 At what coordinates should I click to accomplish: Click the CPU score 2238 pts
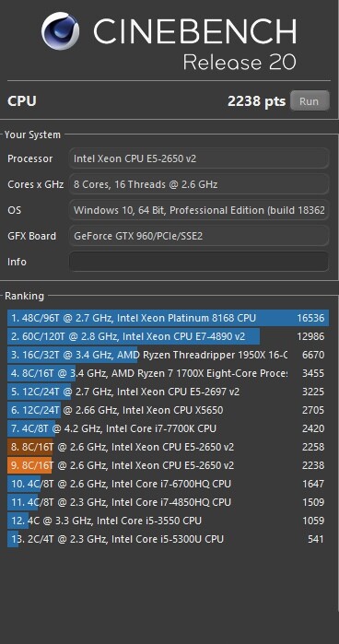tap(256, 101)
